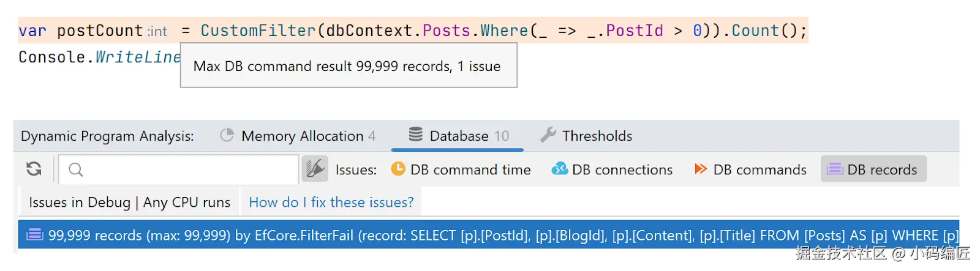Toggle the DB command time issue filter
The width and height of the screenshot is (980, 271).
pyautogui.click(x=461, y=169)
